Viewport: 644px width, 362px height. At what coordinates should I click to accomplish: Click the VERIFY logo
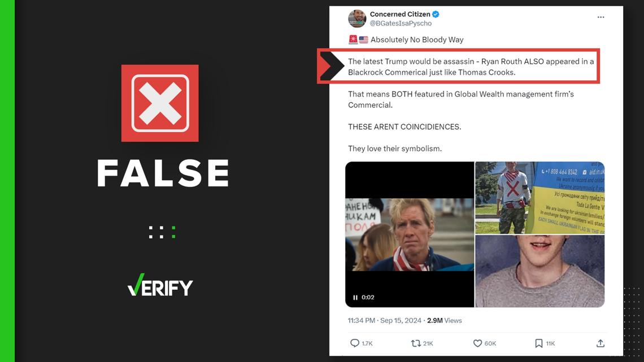[160, 285]
